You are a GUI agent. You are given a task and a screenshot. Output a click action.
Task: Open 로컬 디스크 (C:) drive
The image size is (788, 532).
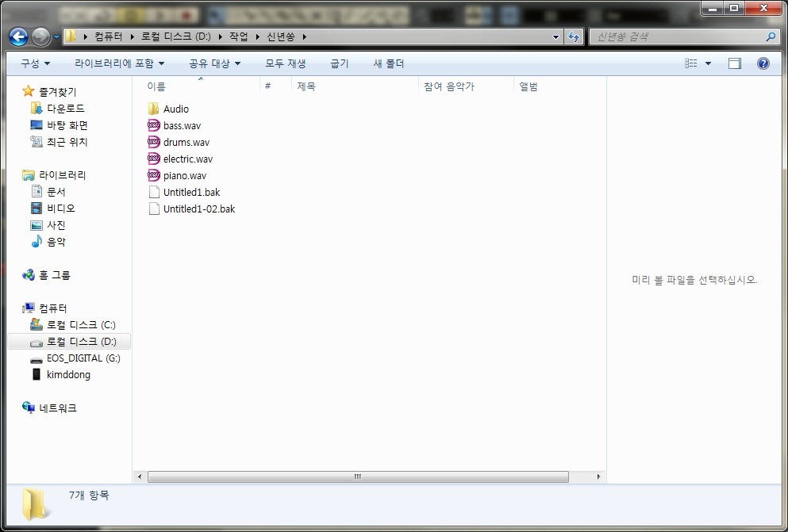(81, 325)
